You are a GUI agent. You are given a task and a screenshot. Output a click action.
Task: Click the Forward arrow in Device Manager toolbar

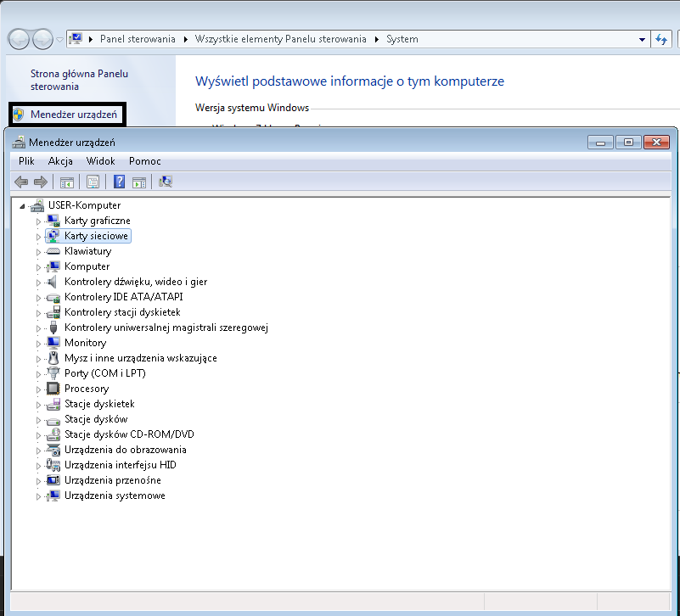(x=41, y=182)
